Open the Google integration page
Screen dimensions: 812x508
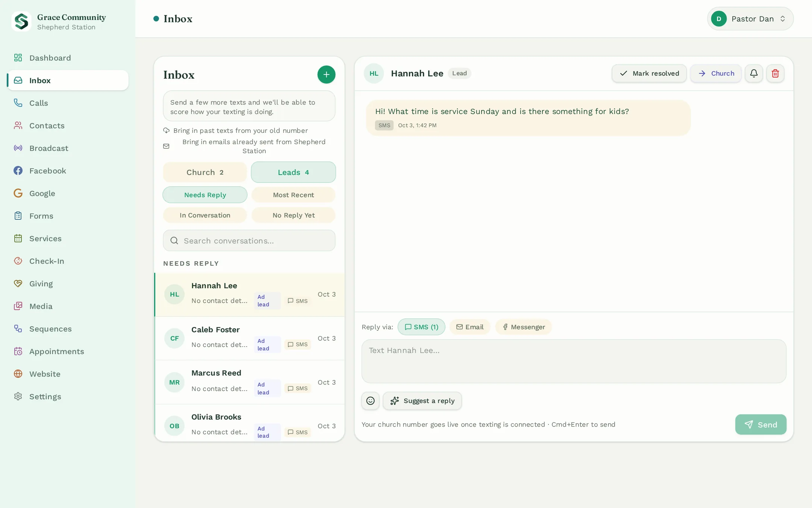68,193
